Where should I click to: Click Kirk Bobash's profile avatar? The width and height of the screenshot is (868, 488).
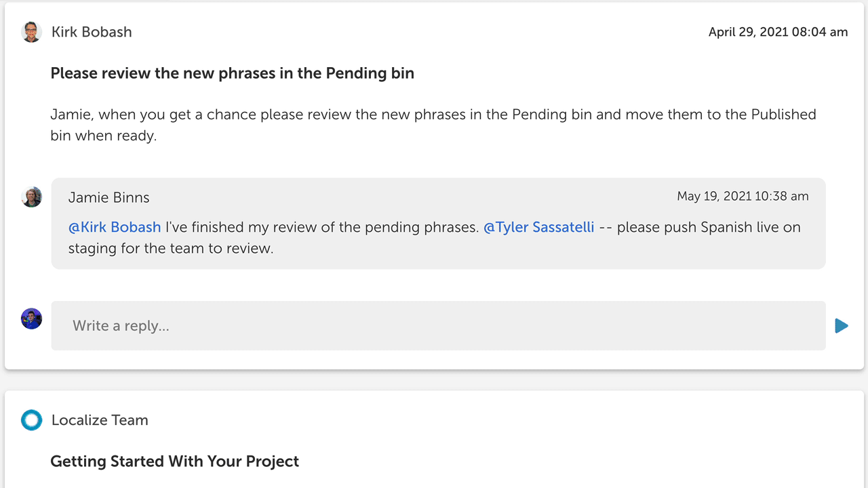(x=32, y=32)
